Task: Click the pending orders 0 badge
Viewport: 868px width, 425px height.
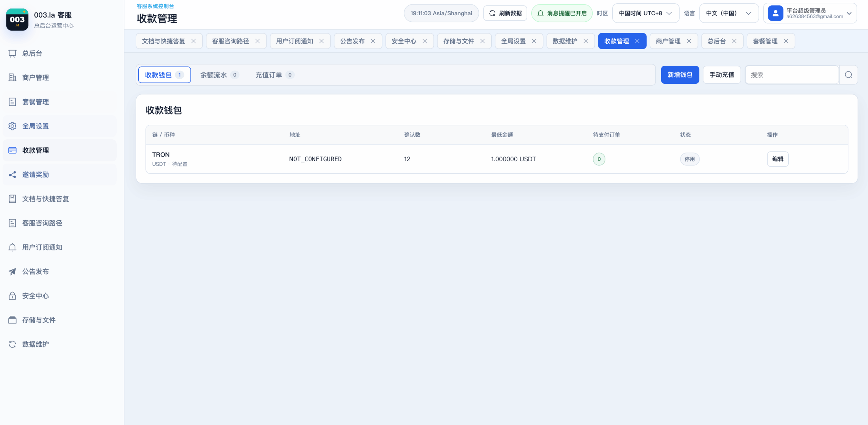Action: pyautogui.click(x=599, y=159)
